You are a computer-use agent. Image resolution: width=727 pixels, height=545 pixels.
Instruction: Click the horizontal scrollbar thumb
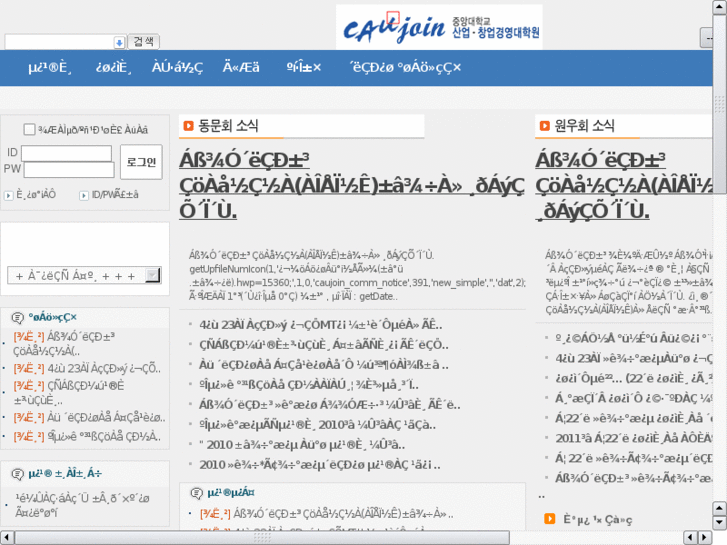click(262, 538)
